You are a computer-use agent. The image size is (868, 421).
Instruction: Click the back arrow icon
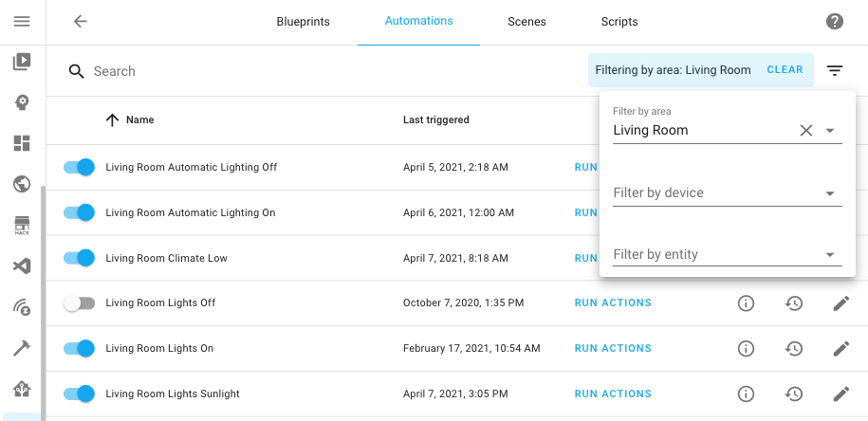(81, 21)
